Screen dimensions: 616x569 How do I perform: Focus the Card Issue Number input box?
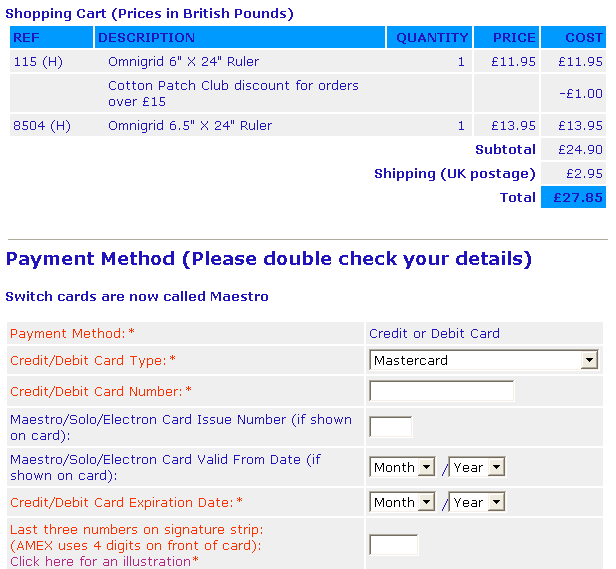[390, 427]
